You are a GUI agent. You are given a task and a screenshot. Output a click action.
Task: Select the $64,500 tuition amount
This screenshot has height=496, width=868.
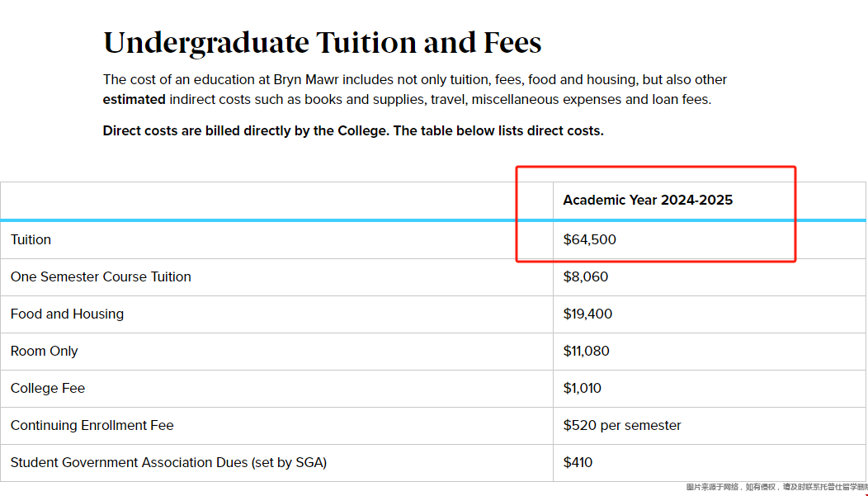click(x=590, y=239)
